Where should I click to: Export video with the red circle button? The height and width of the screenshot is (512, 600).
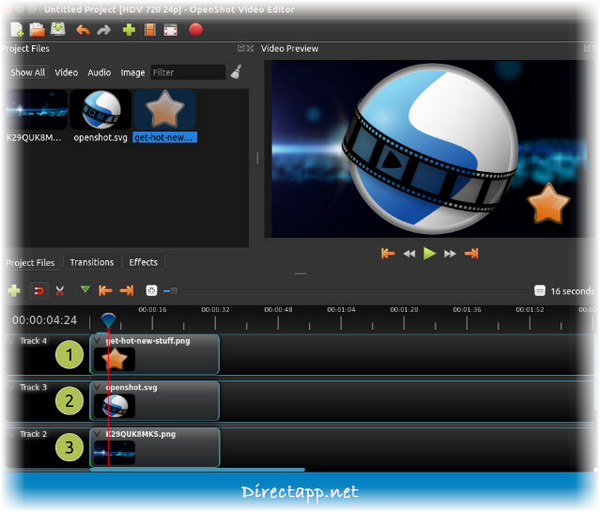point(196,29)
